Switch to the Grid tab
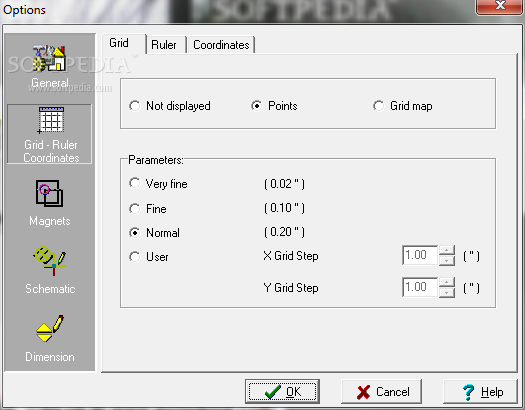Image resolution: width=525 pixels, height=410 pixels. pyautogui.click(x=124, y=44)
